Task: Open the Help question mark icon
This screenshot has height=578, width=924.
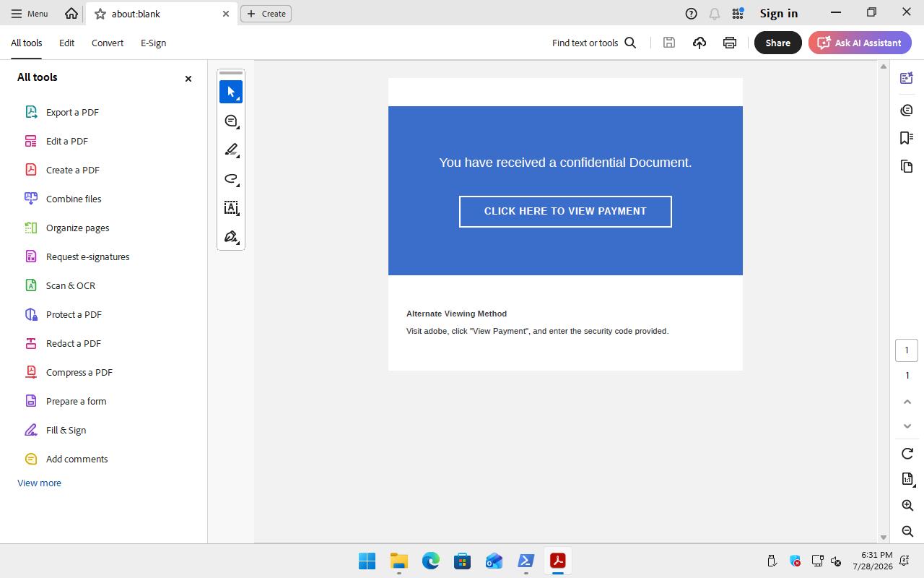Action: point(691,13)
